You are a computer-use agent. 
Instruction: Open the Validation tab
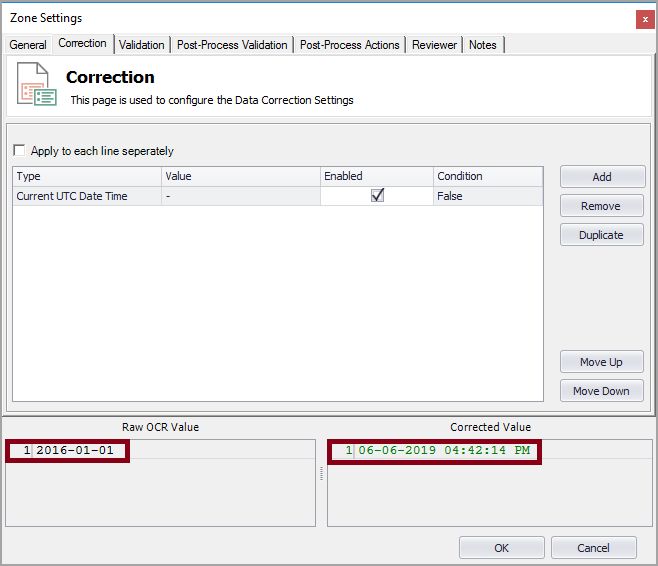tap(141, 44)
